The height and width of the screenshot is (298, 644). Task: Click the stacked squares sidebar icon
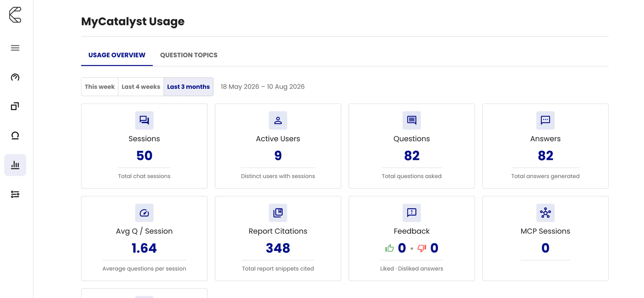tap(15, 106)
